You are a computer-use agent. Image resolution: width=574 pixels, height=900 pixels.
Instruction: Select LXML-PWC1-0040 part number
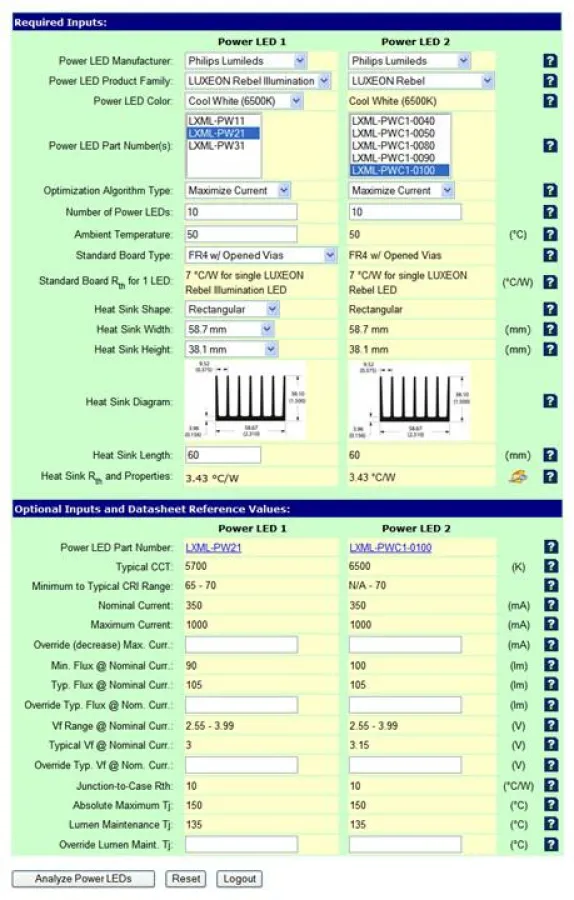click(x=400, y=121)
